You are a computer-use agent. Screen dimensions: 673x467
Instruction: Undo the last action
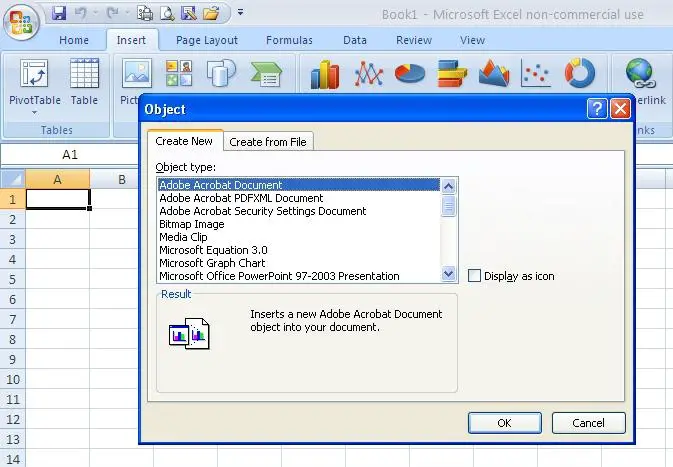pos(80,13)
